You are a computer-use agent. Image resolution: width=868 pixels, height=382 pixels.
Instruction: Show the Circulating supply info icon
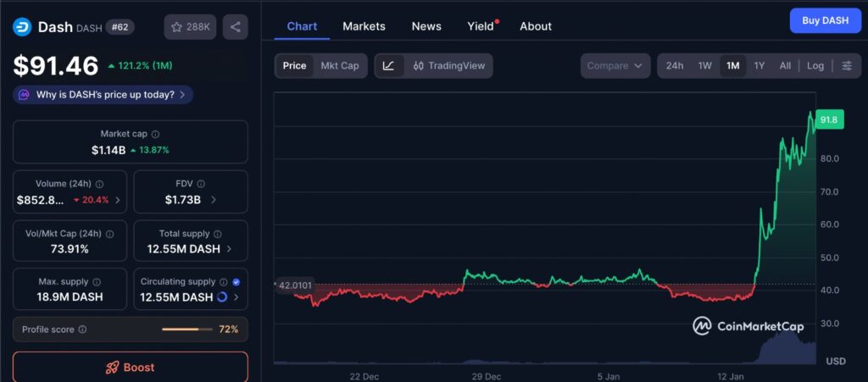click(224, 282)
